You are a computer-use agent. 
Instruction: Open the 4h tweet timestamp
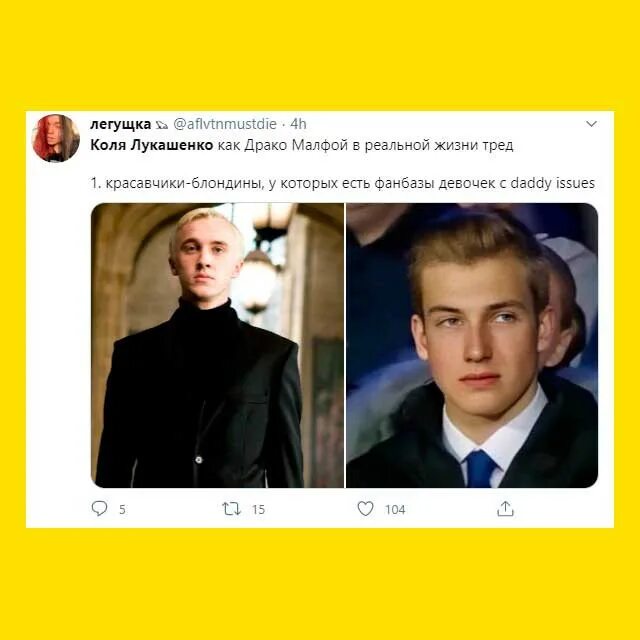click(298, 124)
